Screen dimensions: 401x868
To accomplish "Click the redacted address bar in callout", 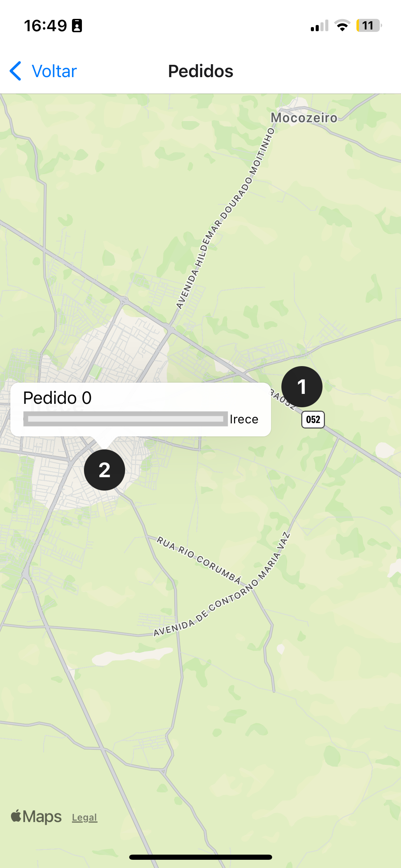I will pos(125,419).
